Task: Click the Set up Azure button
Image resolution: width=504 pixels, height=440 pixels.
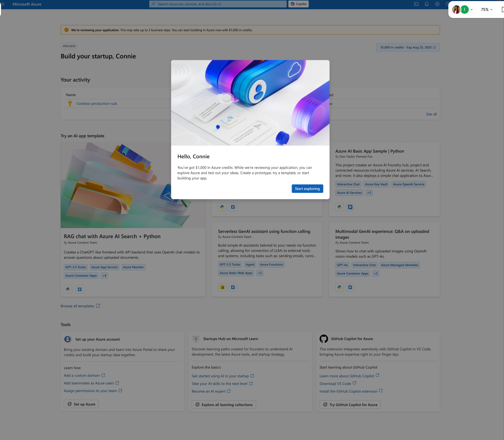Action: click(81, 404)
